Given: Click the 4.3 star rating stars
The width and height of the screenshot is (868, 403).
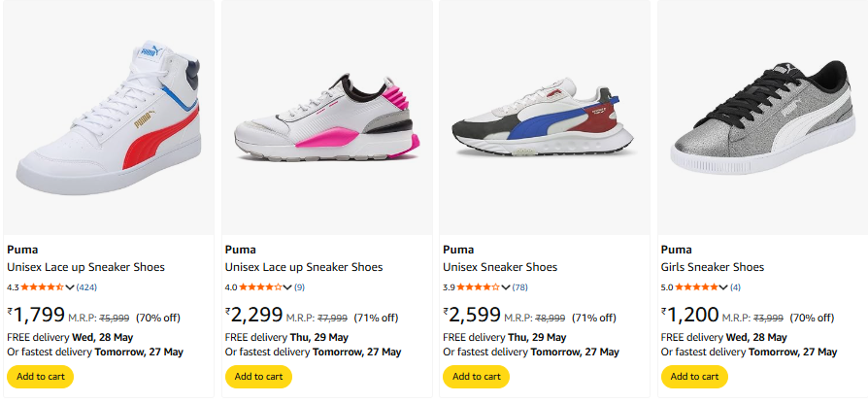Looking at the screenshot, I should pyautogui.click(x=42, y=287).
